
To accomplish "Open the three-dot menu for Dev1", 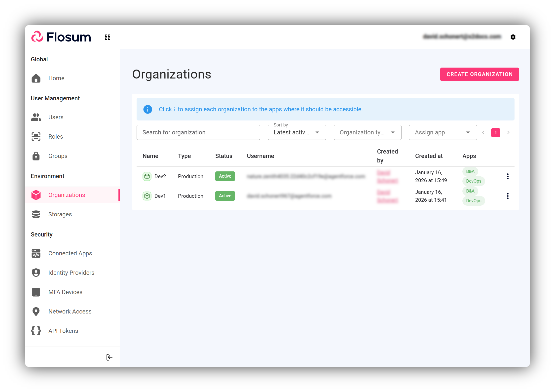I will click(508, 196).
